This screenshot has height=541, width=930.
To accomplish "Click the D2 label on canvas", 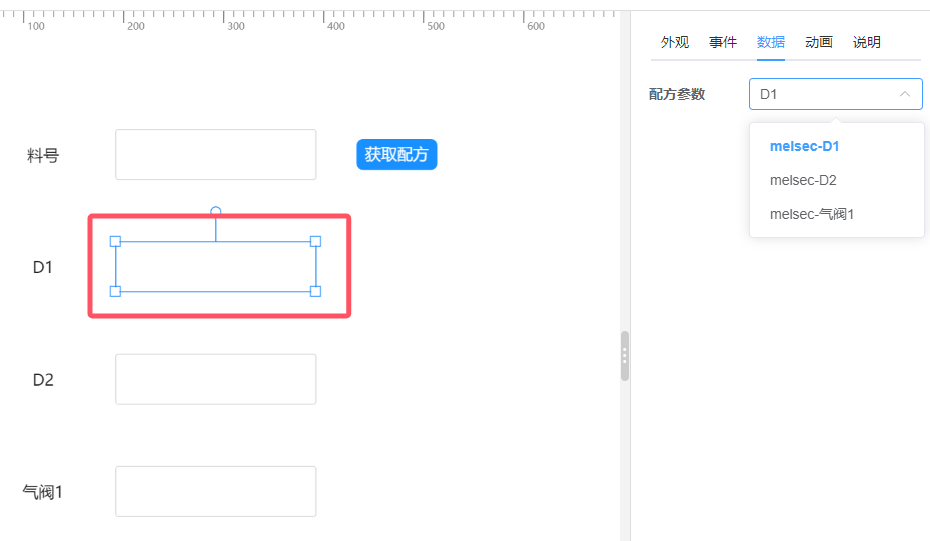I will (x=43, y=380).
